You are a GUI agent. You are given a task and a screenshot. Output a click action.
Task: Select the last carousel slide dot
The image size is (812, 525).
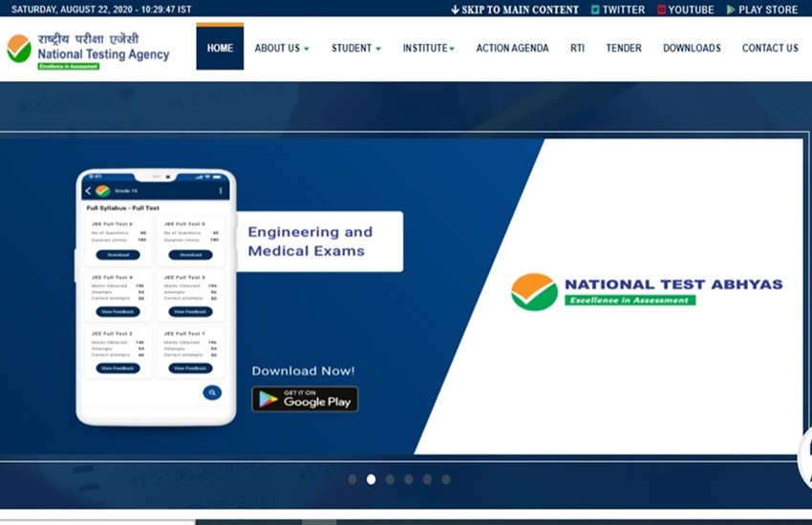(445, 479)
